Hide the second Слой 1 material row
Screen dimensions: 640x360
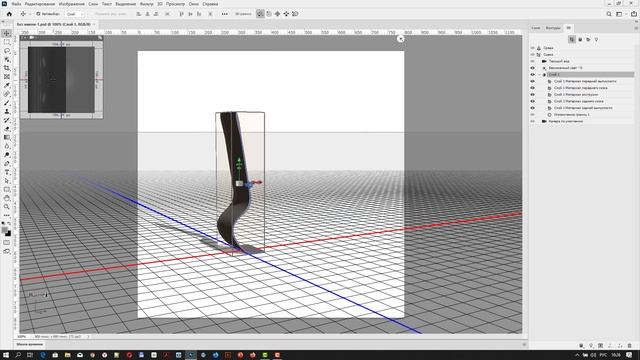tap(532, 88)
